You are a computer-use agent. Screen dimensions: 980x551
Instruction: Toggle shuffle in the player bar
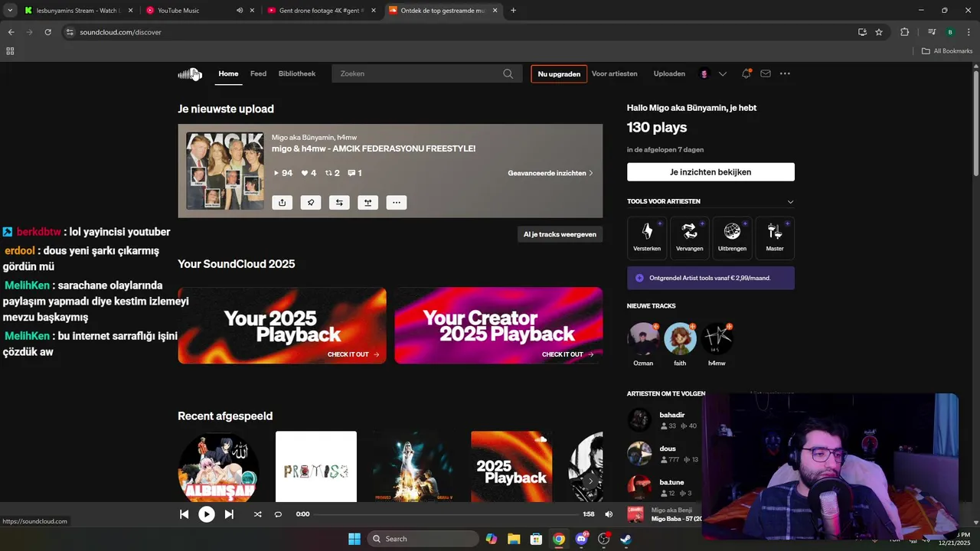coord(257,514)
